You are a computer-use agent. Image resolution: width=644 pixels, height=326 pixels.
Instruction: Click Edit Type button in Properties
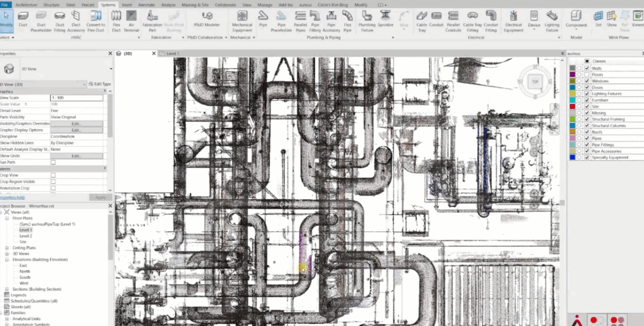100,84
